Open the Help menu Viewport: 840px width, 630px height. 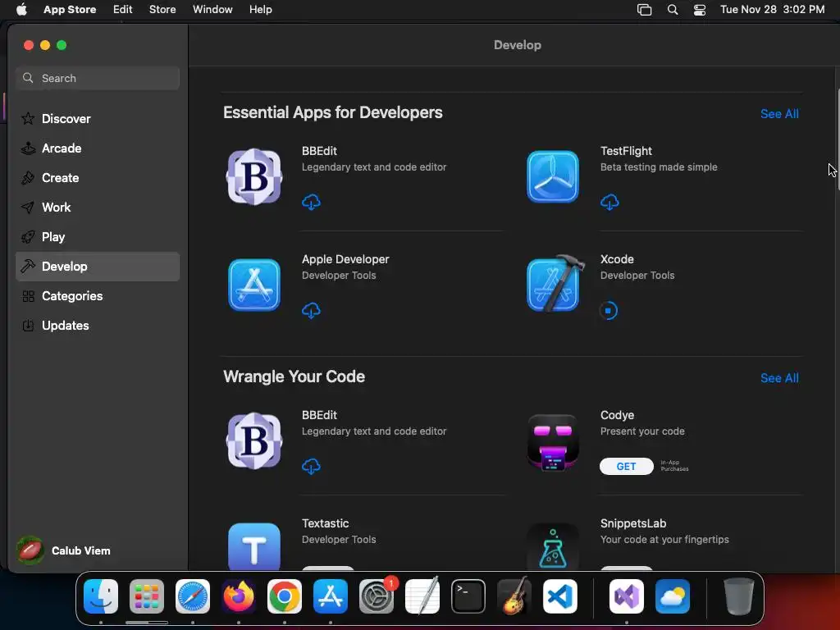pyautogui.click(x=260, y=10)
